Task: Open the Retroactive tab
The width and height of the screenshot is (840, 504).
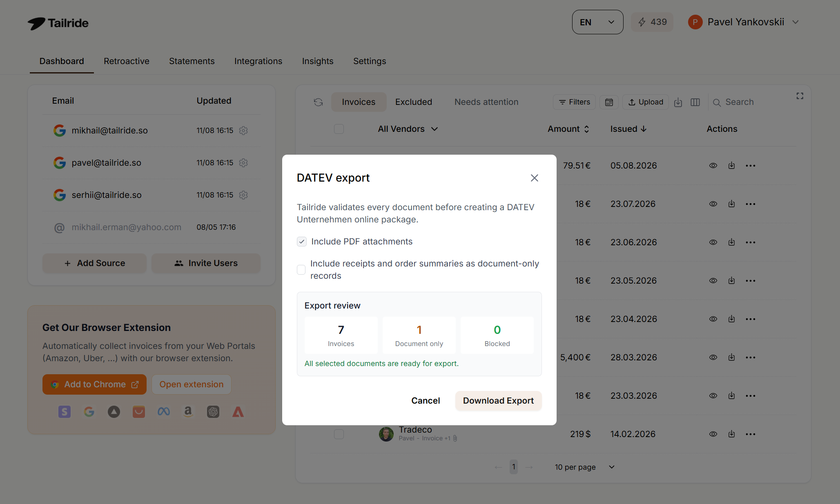Action: point(127,61)
